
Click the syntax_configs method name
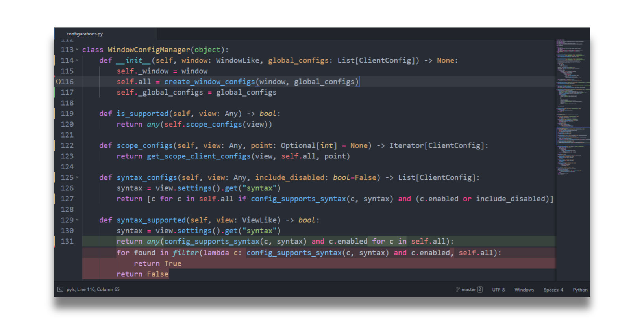point(147,177)
